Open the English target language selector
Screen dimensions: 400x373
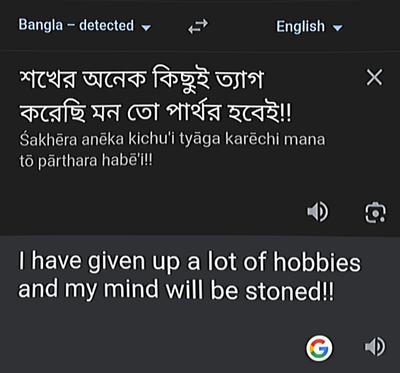pyautogui.click(x=309, y=26)
